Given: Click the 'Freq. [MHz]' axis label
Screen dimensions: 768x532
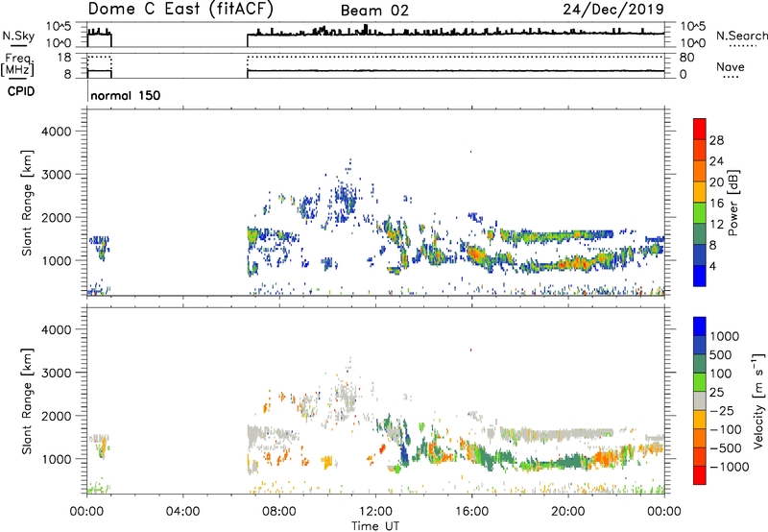Looking at the screenshot, I should tap(17, 65).
